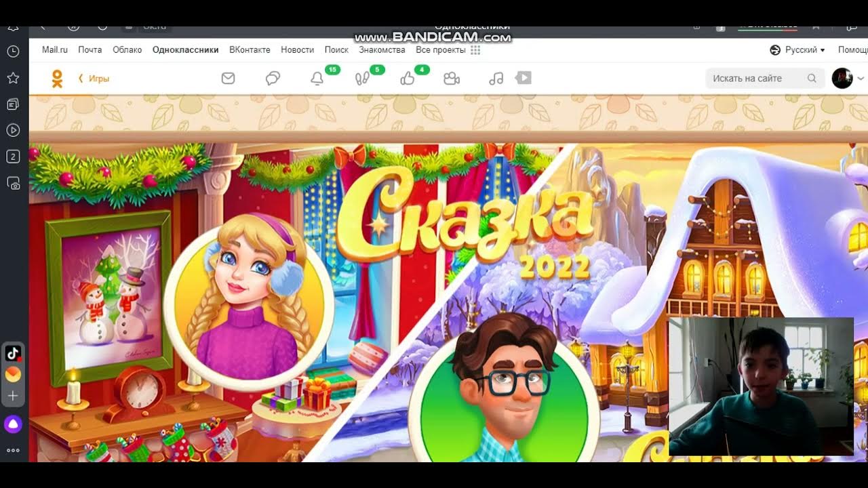Open the play media icon in sidebar
Viewport: 868px width, 488px height.
pos(13,130)
